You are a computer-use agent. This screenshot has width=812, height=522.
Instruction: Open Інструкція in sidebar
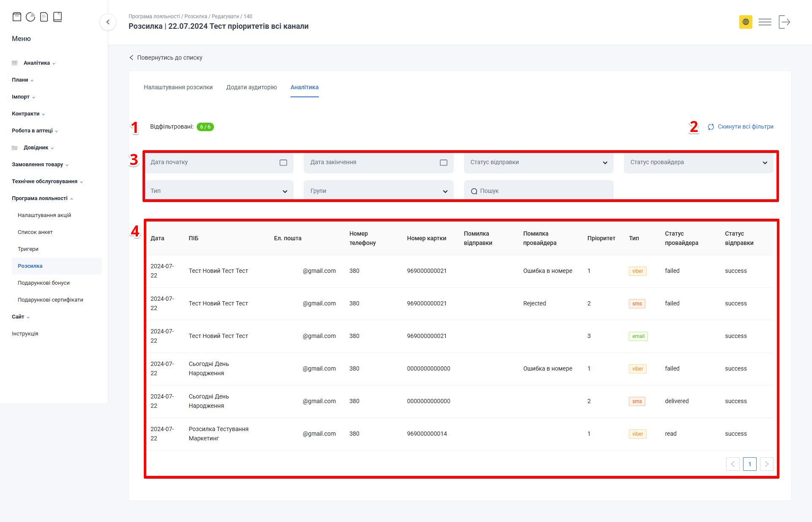[x=25, y=334]
